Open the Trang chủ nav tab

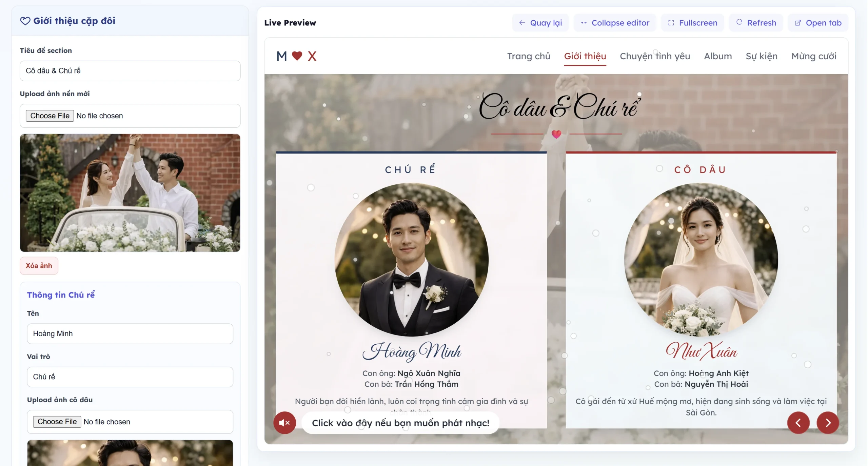[528, 56]
